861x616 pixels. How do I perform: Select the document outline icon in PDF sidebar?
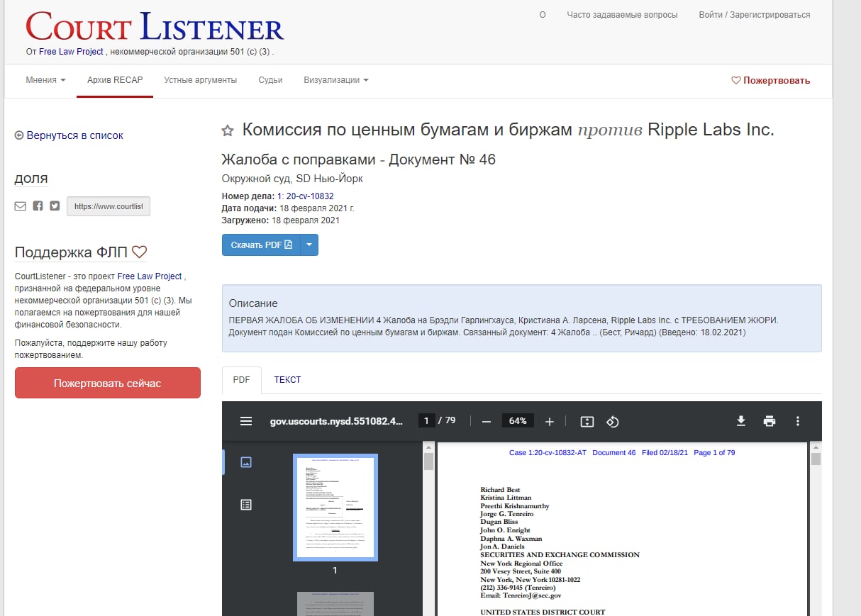click(x=246, y=505)
